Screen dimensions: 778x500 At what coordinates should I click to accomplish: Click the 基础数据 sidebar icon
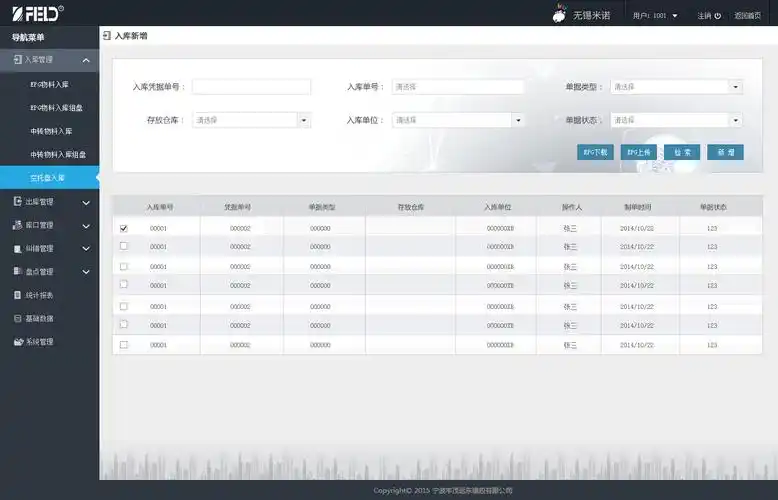tap(17, 318)
